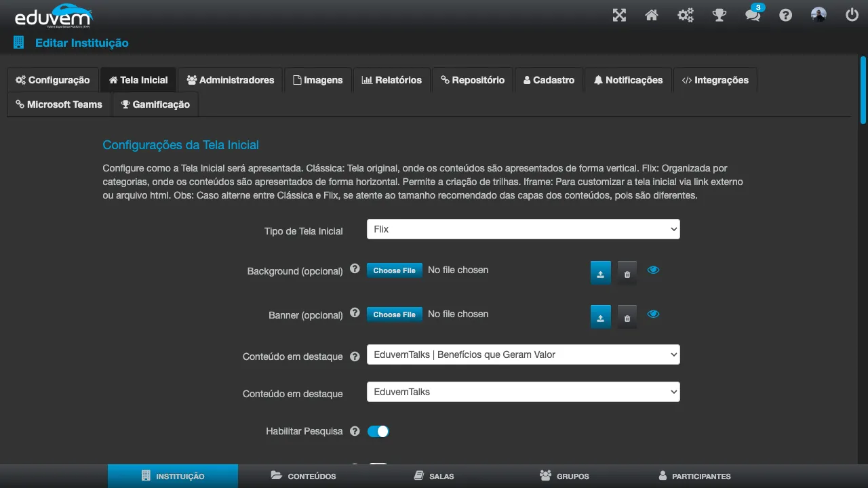Screen dimensions: 868x488
Task: Show help for Habilitar Pesquisa
Action: pos(355,431)
